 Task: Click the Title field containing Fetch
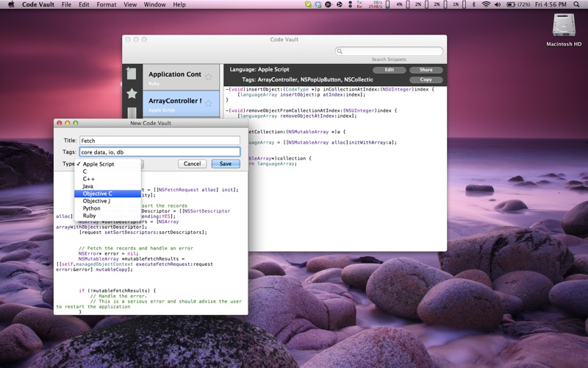[x=159, y=141]
